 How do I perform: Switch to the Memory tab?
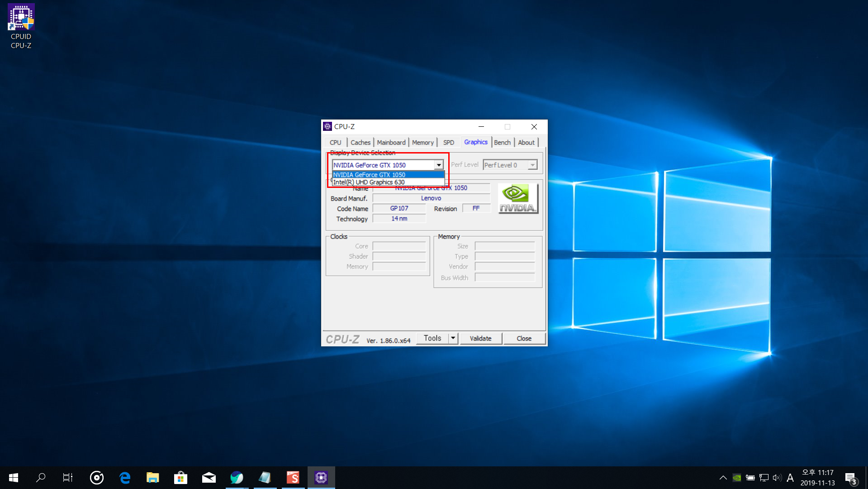422,142
